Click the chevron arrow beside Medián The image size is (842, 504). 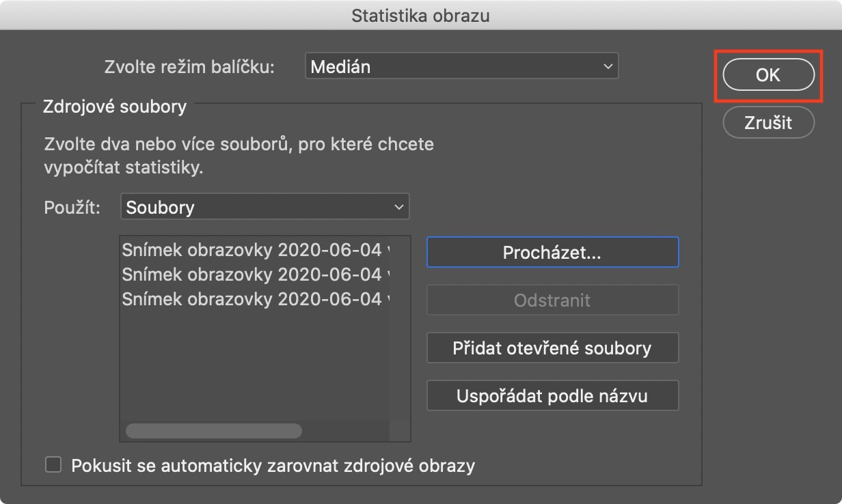point(608,67)
